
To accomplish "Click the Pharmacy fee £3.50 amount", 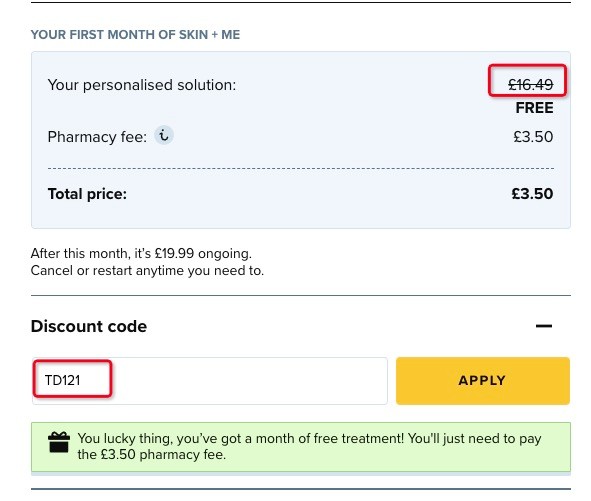I will (x=533, y=136).
